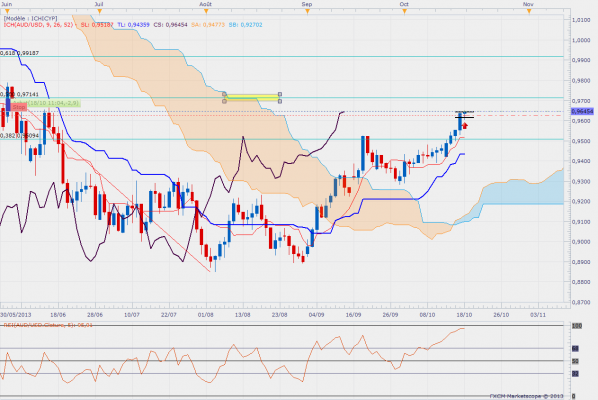Click the orange Oct month marker triangle
The width and height of the screenshot is (598, 400).
click(x=405, y=11)
